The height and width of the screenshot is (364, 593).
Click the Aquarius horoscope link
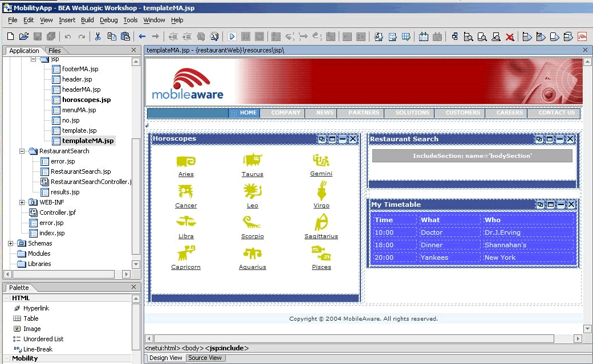pyautogui.click(x=252, y=267)
